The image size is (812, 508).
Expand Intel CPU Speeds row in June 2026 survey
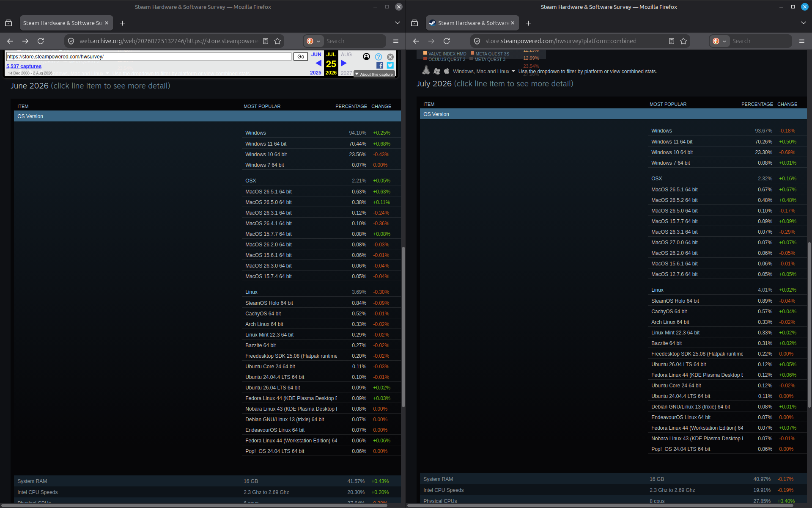pyautogui.click(x=207, y=492)
